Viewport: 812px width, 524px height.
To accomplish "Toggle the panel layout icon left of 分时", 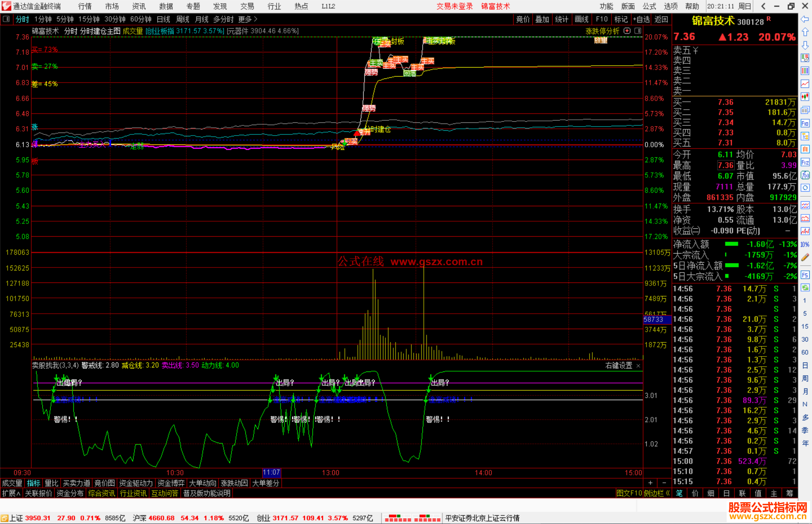I will point(6,19).
